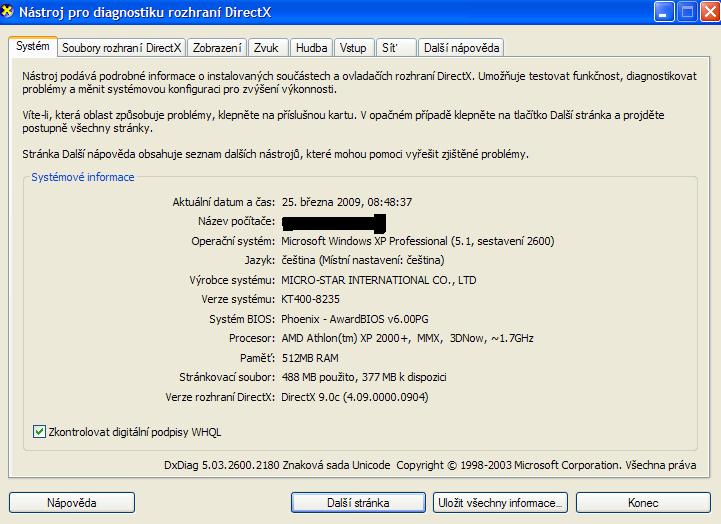Click MICRO-STAR INTERNATIONAL CO., LTD text
This screenshot has width=721, height=524.
(x=378, y=280)
